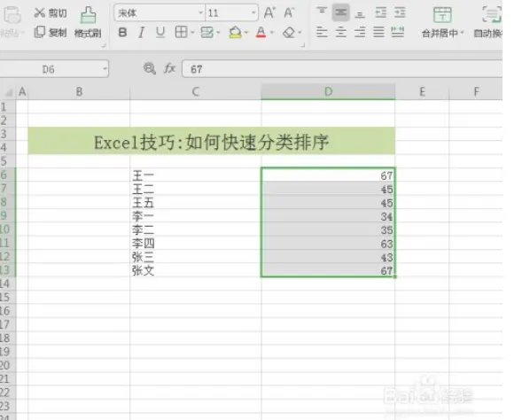
Task: Click the cell with value 34
Action: (328, 216)
